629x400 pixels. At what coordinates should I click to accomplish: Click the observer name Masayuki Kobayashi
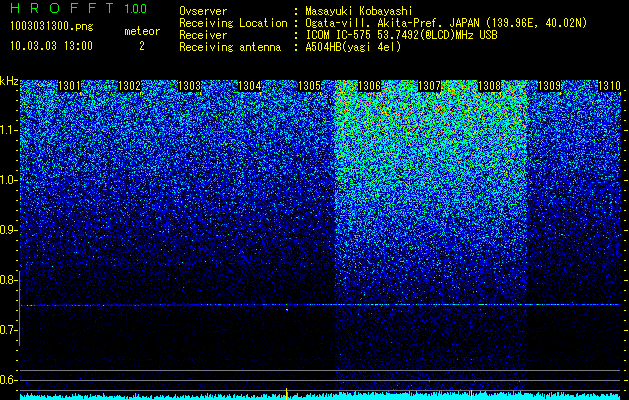coord(359,11)
